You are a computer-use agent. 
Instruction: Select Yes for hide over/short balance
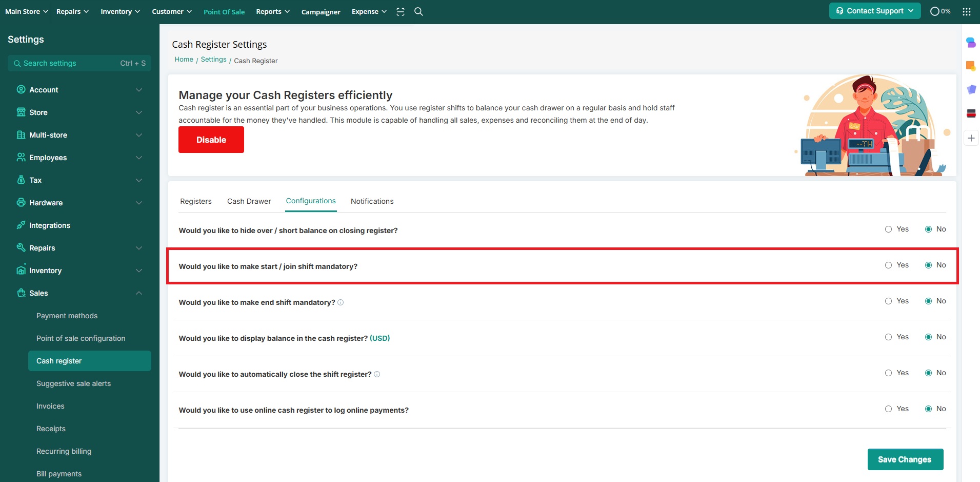pos(888,229)
